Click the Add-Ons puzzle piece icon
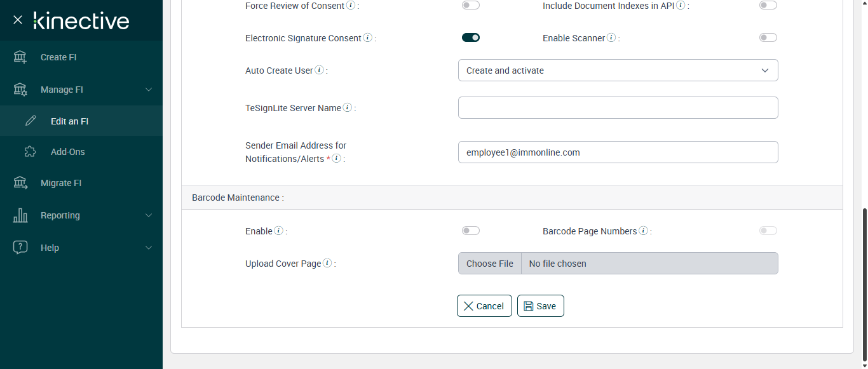 click(30, 152)
